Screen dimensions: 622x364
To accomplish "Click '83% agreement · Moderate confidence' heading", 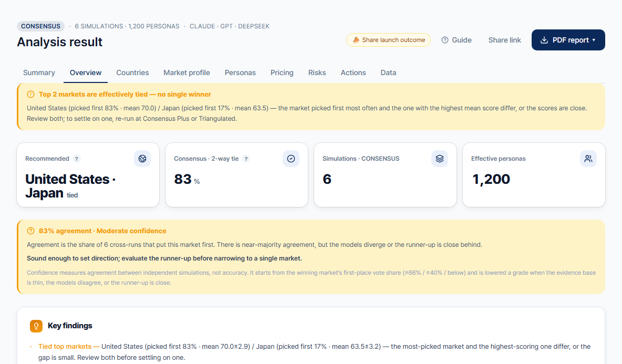I will pyautogui.click(x=102, y=231).
